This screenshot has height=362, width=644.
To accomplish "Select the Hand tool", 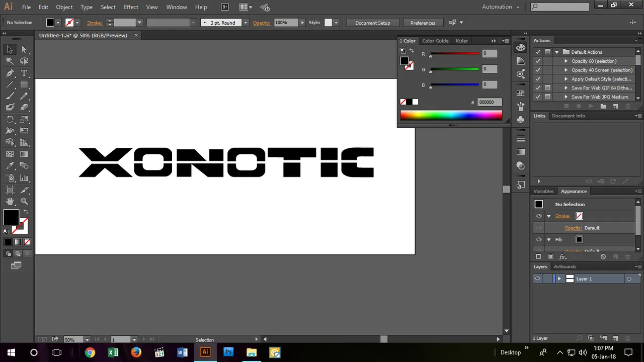I will coord(10,202).
